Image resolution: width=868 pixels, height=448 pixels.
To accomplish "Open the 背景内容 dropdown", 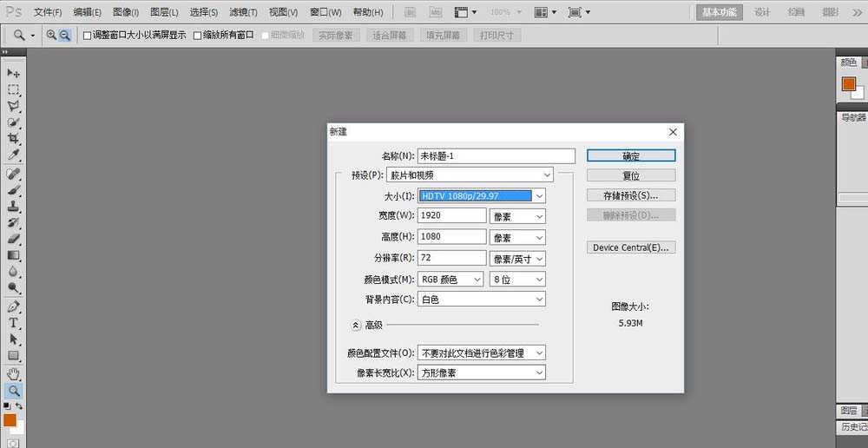I will pos(482,299).
